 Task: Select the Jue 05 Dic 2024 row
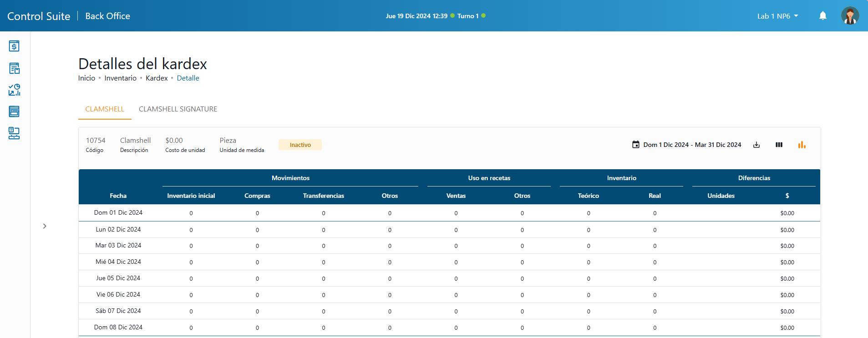tap(118, 278)
